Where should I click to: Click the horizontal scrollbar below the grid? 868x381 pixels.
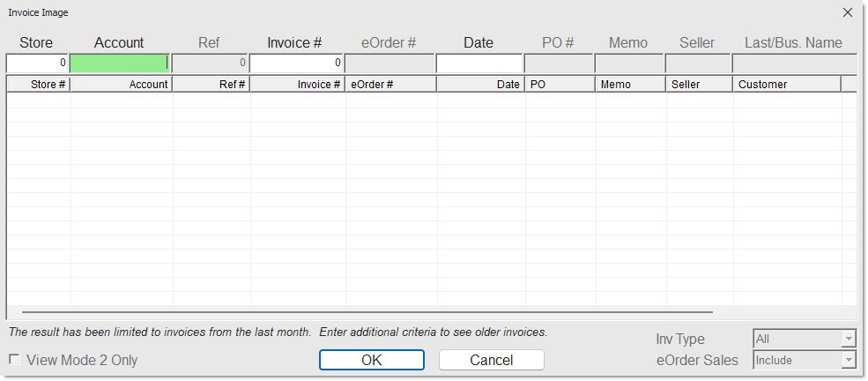[x=367, y=312]
